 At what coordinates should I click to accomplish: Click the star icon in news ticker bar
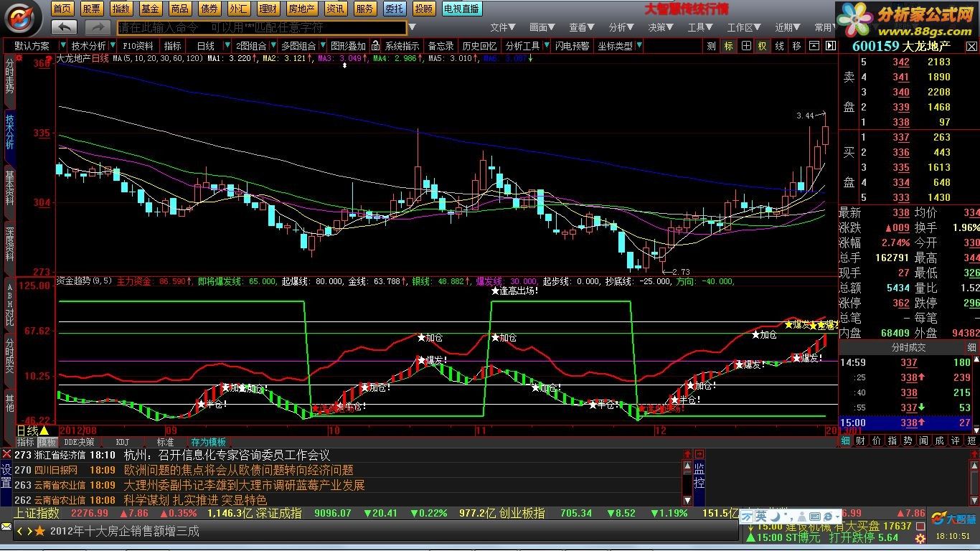coord(39,531)
